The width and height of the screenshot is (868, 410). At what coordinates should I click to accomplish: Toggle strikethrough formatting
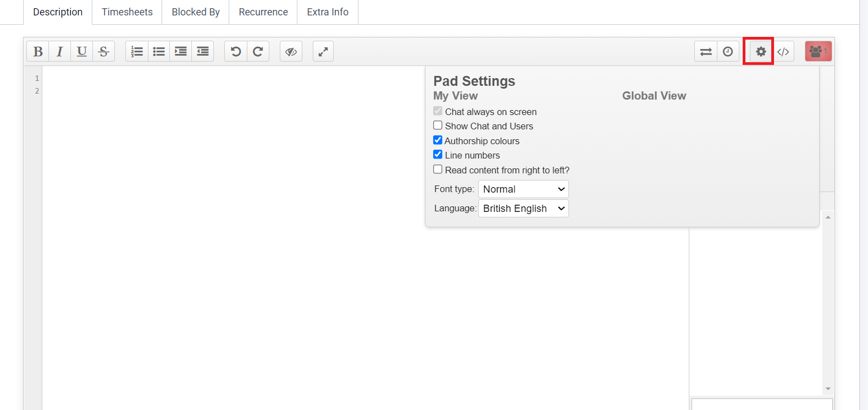click(104, 52)
